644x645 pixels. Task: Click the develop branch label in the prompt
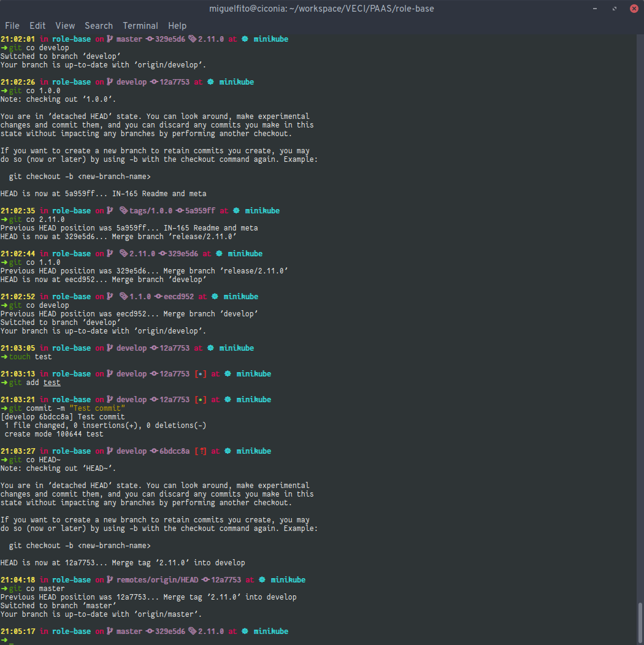pyautogui.click(x=132, y=82)
